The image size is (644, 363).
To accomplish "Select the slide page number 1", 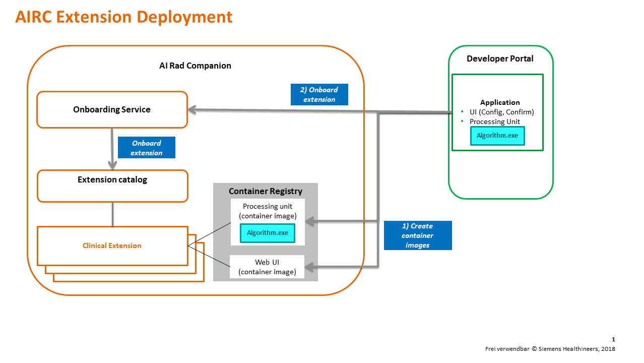I will point(613,339).
